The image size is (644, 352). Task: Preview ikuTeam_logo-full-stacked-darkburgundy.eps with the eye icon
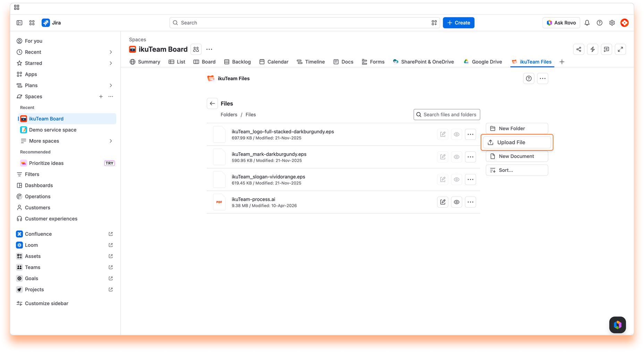click(457, 134)
